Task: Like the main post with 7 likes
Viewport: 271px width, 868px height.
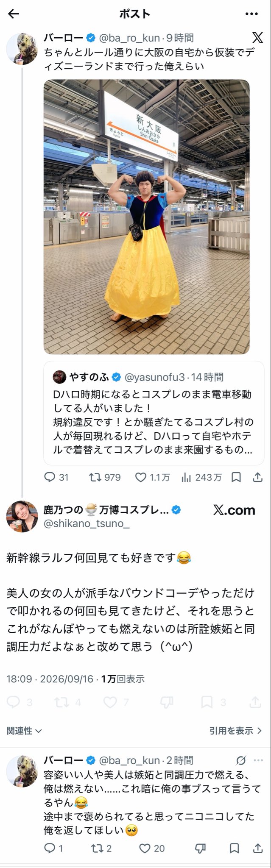Action: coord(116,702)
